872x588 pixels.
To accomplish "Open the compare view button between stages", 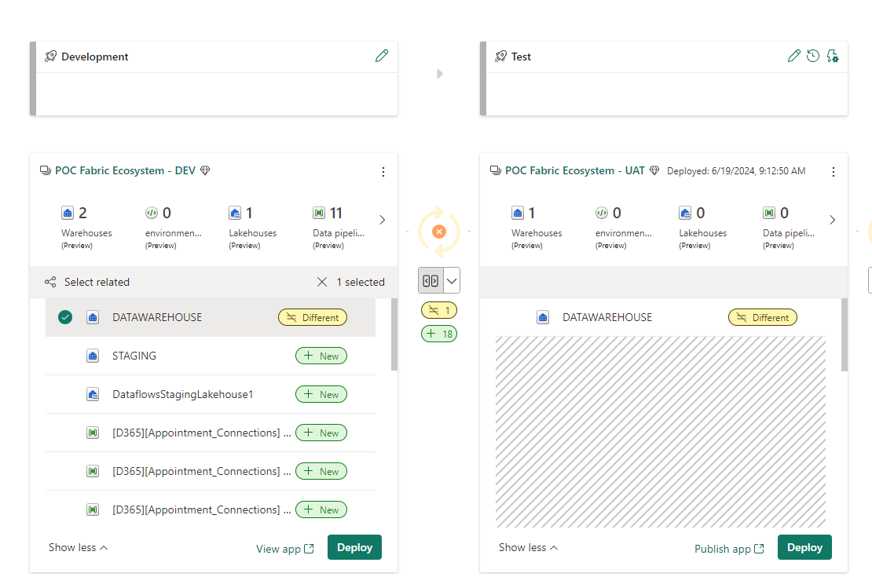I will point(431,281).
